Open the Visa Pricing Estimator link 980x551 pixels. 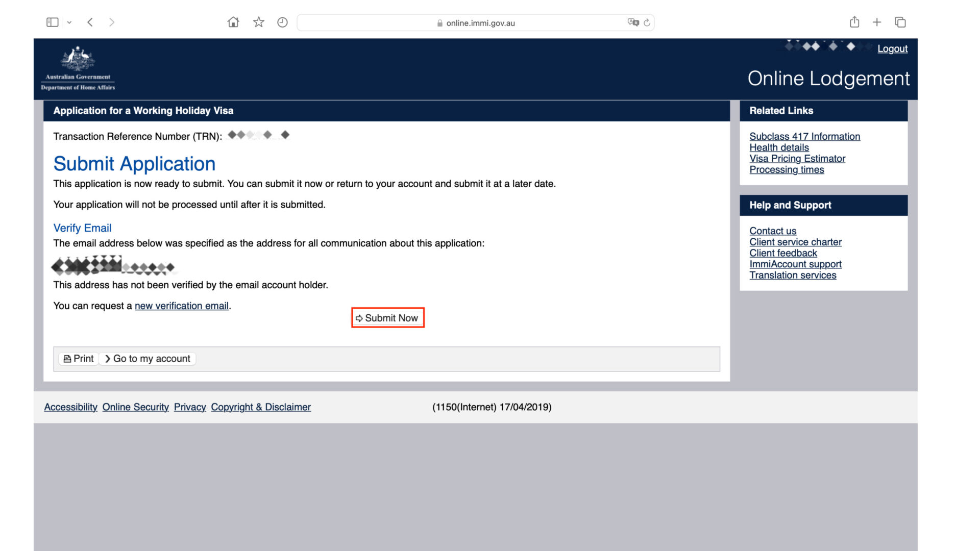(797, 159)
